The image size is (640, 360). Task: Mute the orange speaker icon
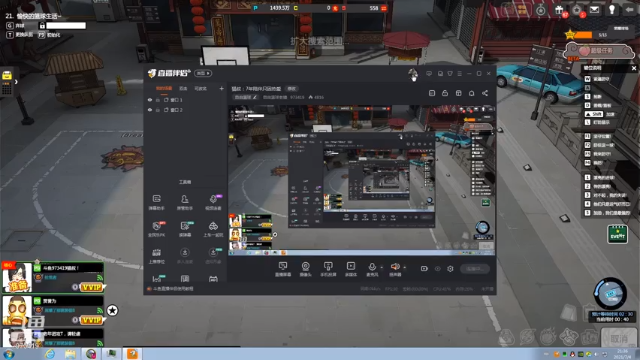[395, 267]
